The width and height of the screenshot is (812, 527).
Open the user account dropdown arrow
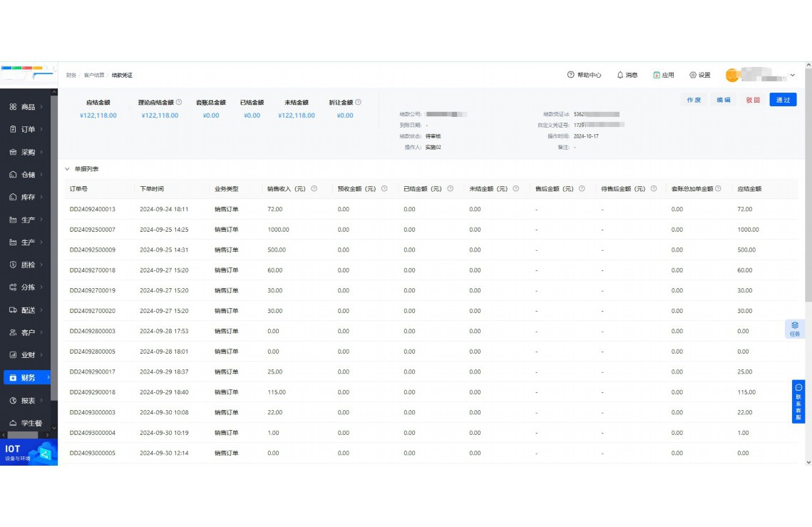(793, 75)
